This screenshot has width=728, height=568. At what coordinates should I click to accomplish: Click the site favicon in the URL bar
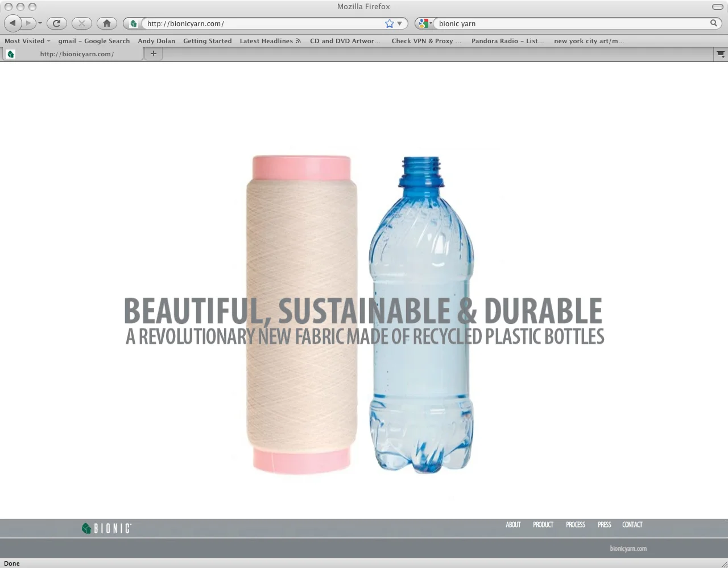pyautogui.click(x=133, y=23)
